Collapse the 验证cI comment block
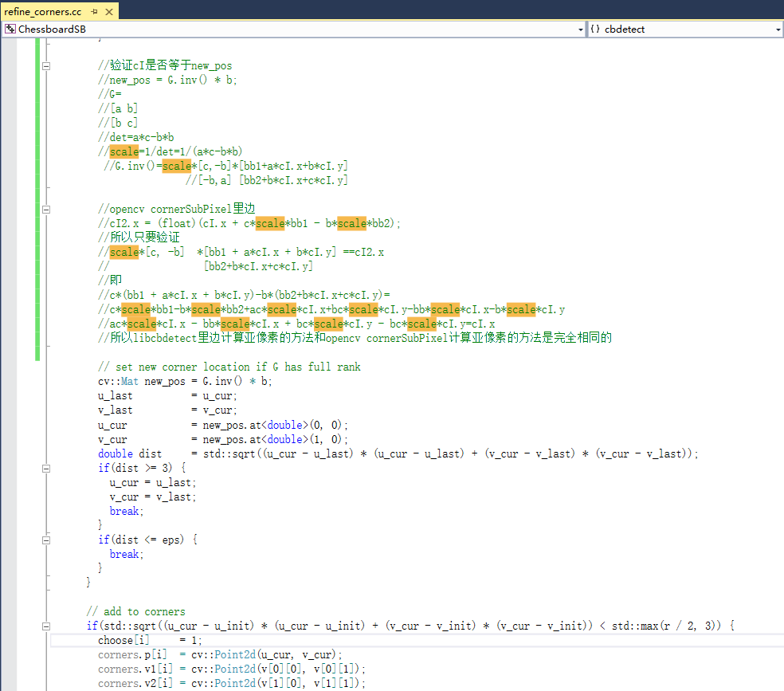The width and height of the screenshot is (784, 691). click(x=46, y=66)
